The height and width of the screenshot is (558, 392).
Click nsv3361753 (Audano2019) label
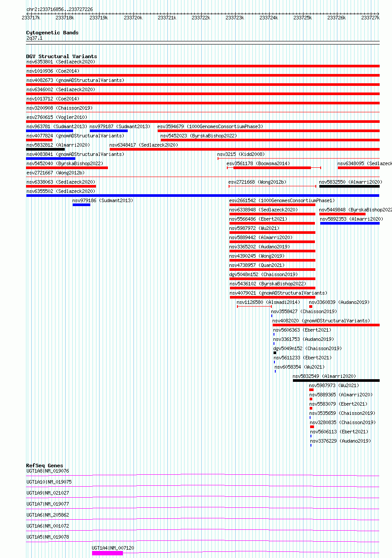pos(303,339)
